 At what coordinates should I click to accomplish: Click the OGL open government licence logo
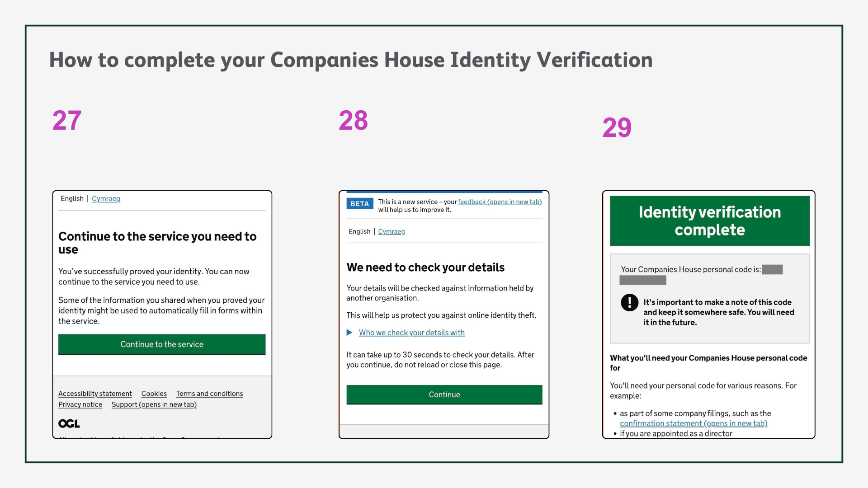tap(68, 424)
